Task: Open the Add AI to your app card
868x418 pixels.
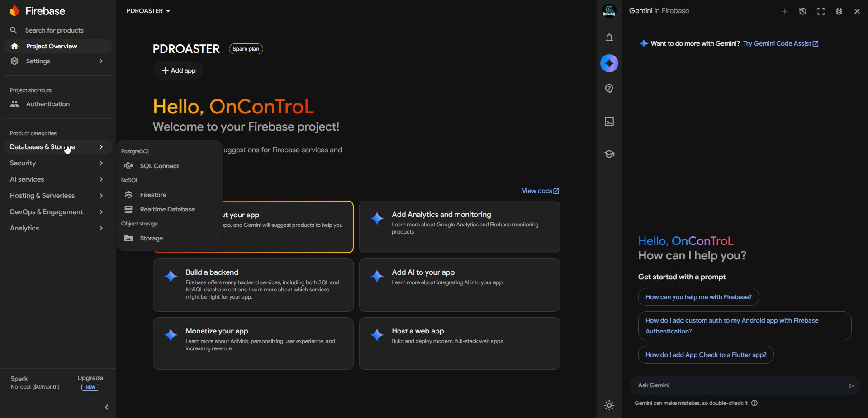Action: click(x=460, y=285)
